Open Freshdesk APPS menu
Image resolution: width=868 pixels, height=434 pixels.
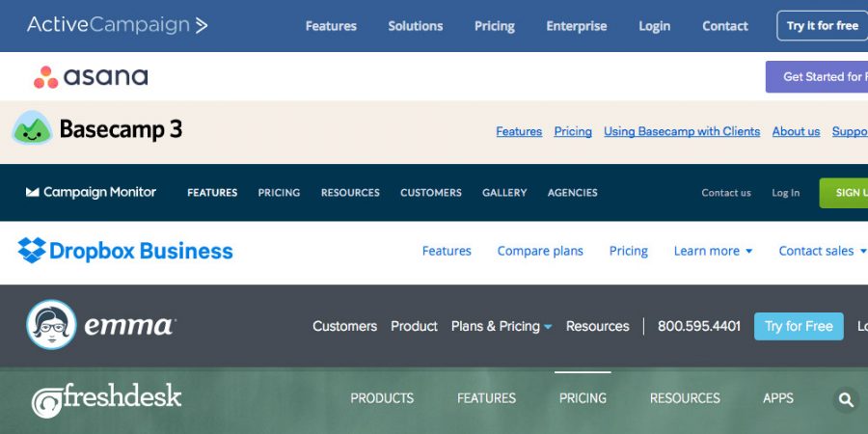pos(778,398)
